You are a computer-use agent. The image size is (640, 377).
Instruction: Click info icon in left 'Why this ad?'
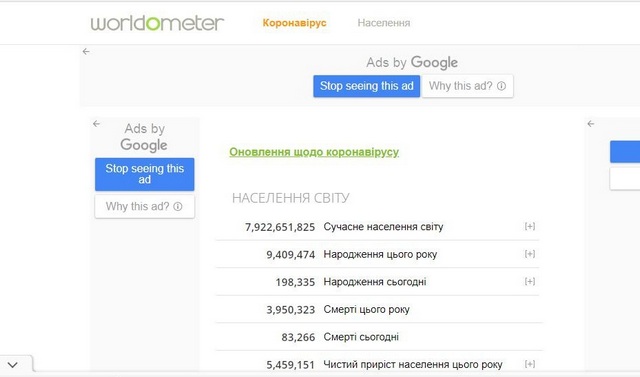coord(178,206)
